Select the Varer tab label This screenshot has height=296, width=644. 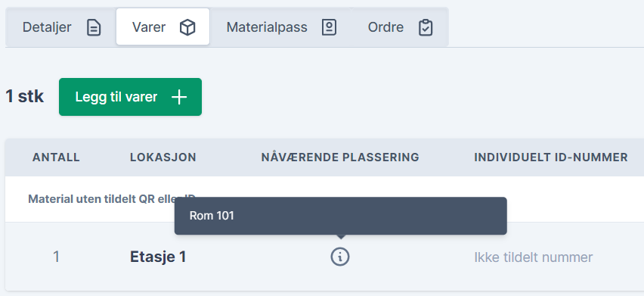coord(149,27)
